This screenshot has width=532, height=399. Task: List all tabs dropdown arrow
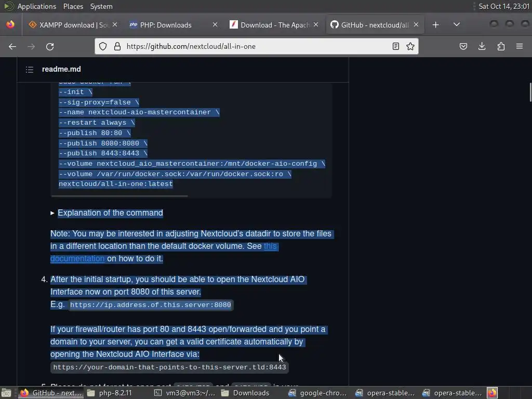457,24
